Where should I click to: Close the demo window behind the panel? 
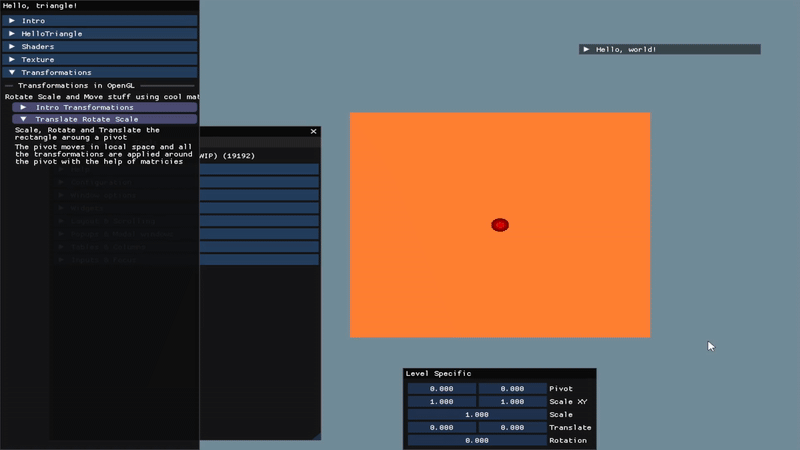[313, 132]
